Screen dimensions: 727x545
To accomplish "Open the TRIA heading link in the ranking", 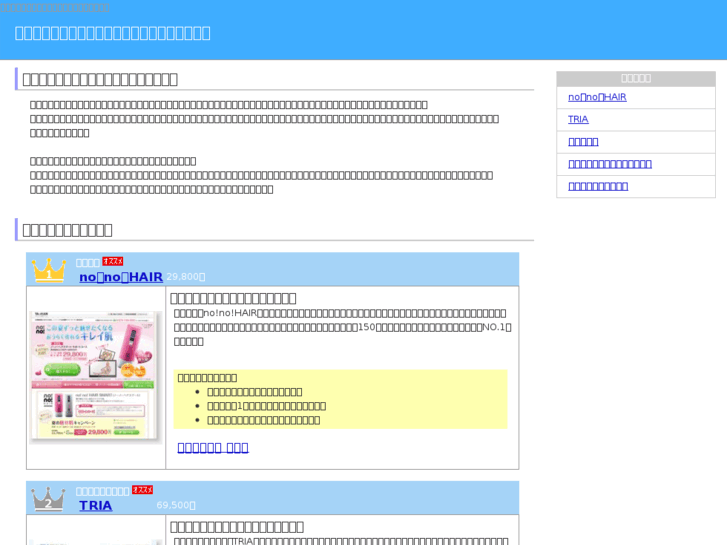I will pyautogui.click(x=96, y=506).
